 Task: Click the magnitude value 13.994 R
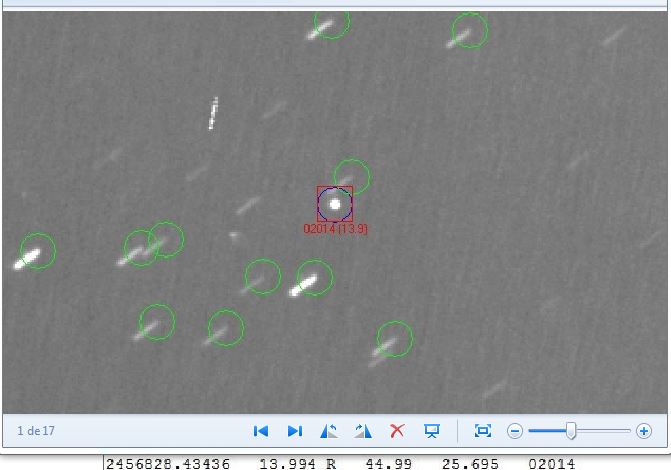point(297,463)
